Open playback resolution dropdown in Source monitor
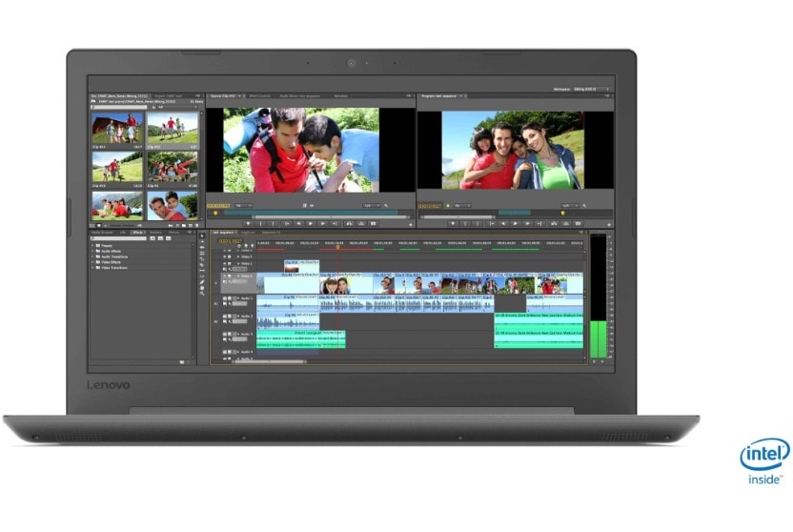The height and width of the screenshot is (532, 793). 372,205
